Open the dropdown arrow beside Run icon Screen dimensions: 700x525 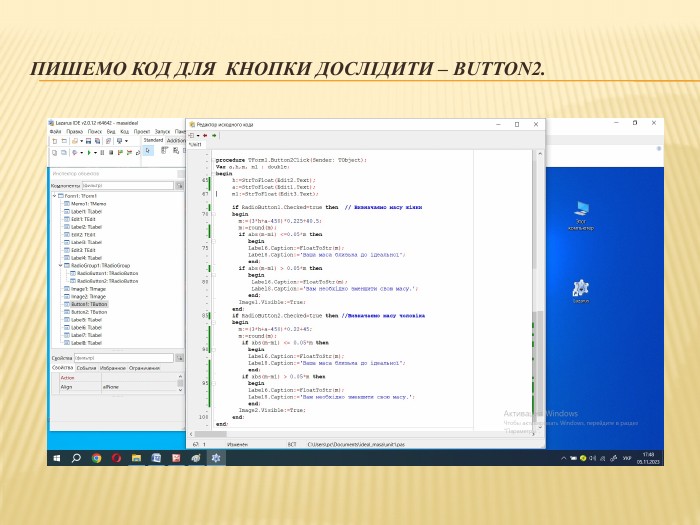[95, 153]
